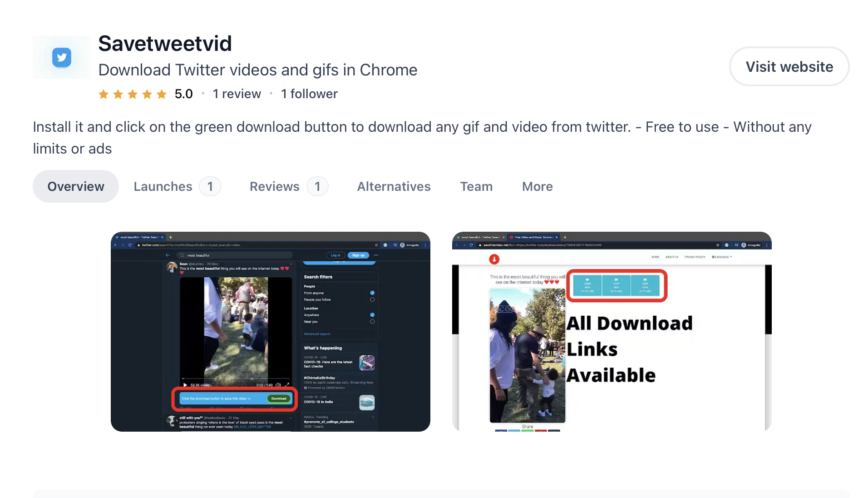This screenshot has width=868, height=498.
Task: Click the 1 follower link
Action: tap(309, 94)
